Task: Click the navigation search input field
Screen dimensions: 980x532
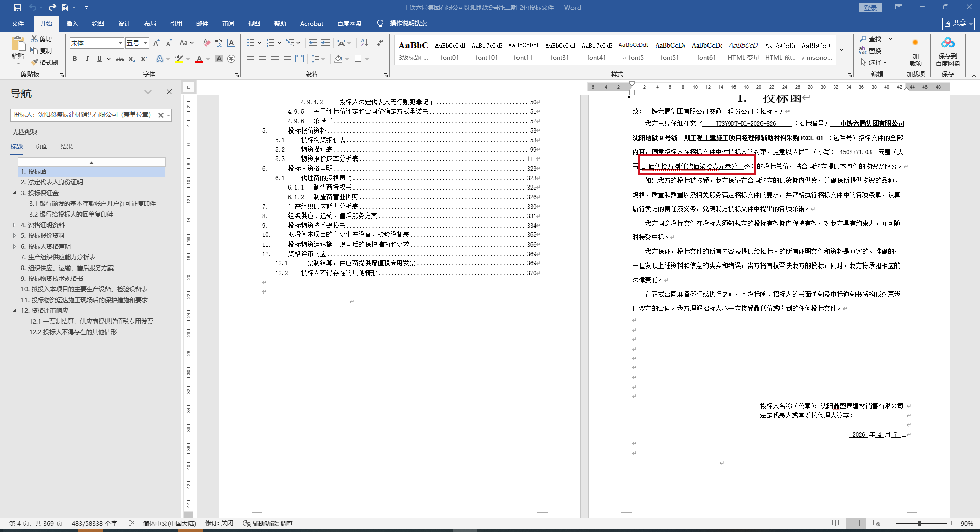Action: pos(84,115)
